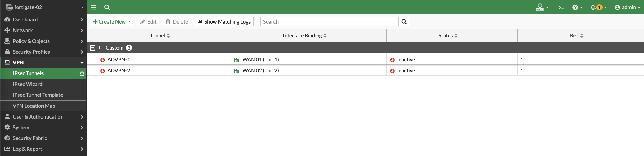Expand the Create New dropdown
The image size is (644, 156).
[129, 22]
